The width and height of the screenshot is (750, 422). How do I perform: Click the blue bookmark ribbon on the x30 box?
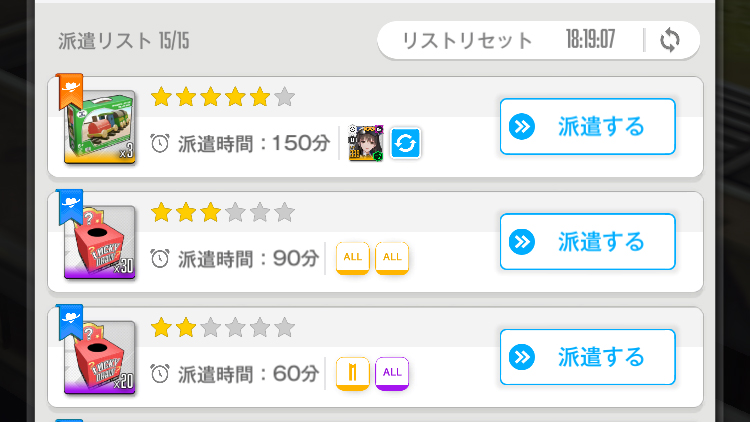click(69, 203)
